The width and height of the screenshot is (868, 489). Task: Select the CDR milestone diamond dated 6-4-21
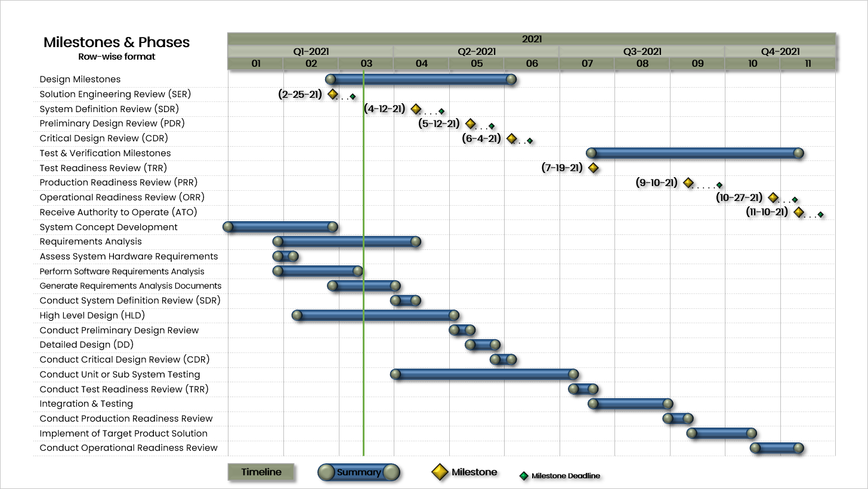click(512, 138)
